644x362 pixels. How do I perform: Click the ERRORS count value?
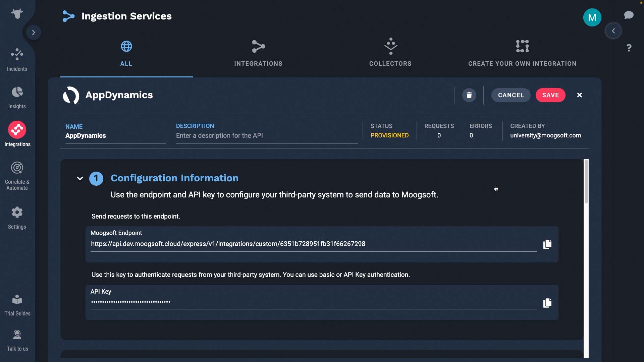click(x=471, y=135)
